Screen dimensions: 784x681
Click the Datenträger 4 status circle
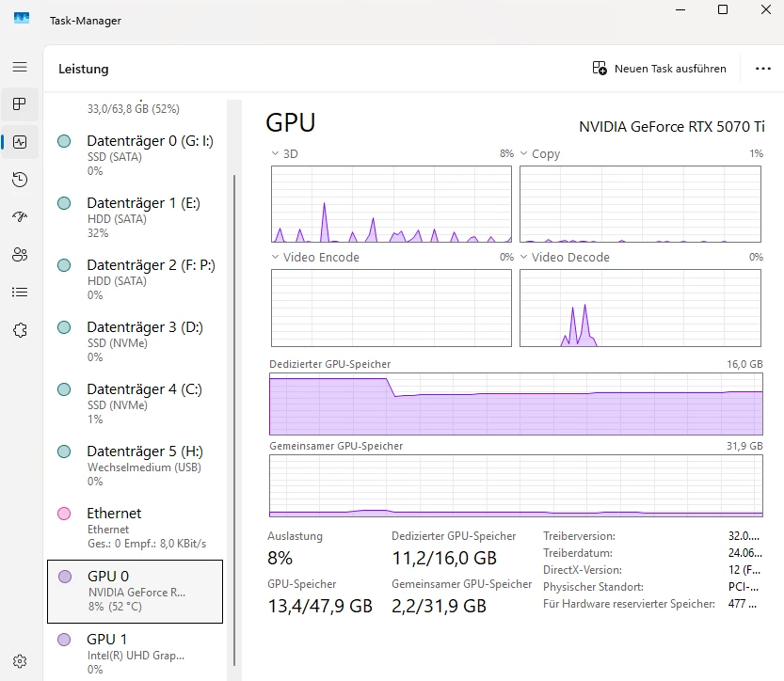tap(64, 389)
